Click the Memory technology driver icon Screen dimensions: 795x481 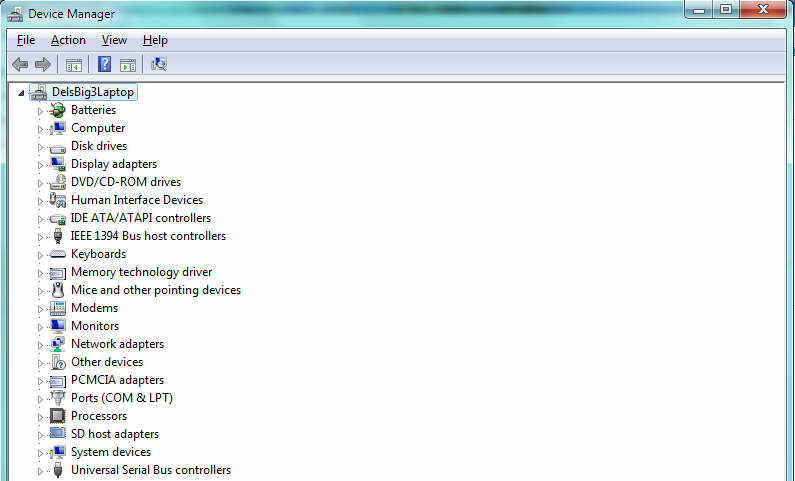tap(57, 273)
